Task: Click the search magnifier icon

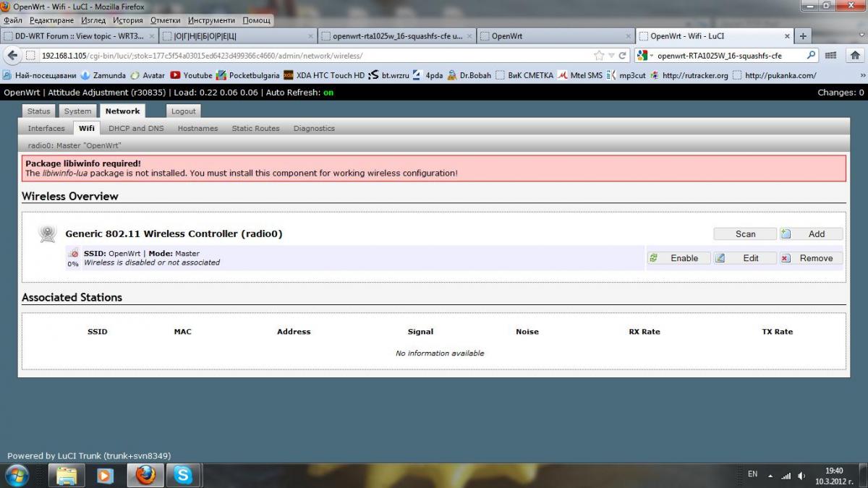Action: coord(812,56)
